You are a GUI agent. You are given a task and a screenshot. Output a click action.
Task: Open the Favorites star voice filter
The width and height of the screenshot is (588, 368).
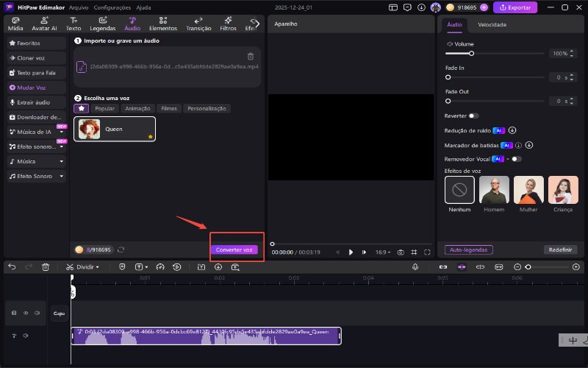[x=82, y=108]
